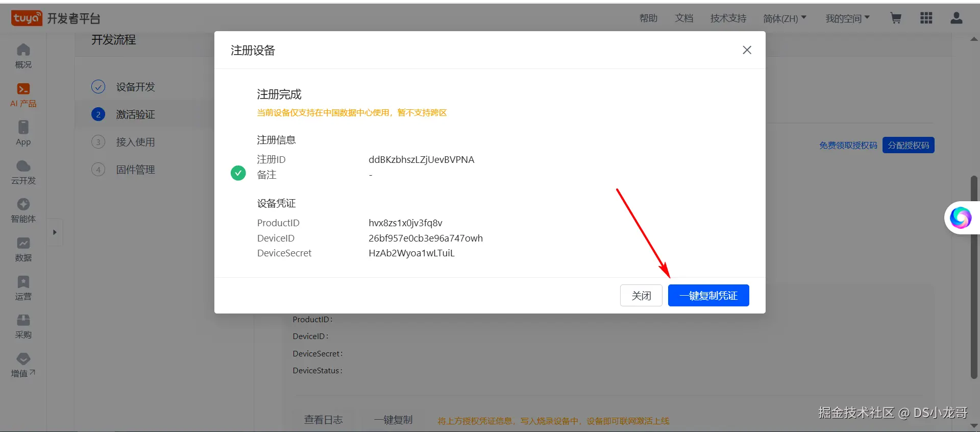The height and width of the screenshot is (432, 980).
Task: Click the Tuya logo in header
Action: [27, 18]
